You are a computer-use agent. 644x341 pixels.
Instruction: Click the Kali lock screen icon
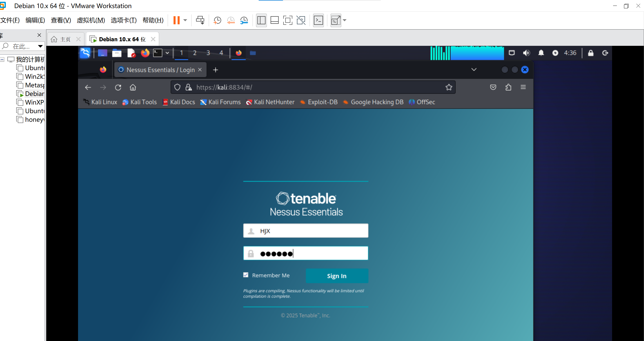pos(591,53)
